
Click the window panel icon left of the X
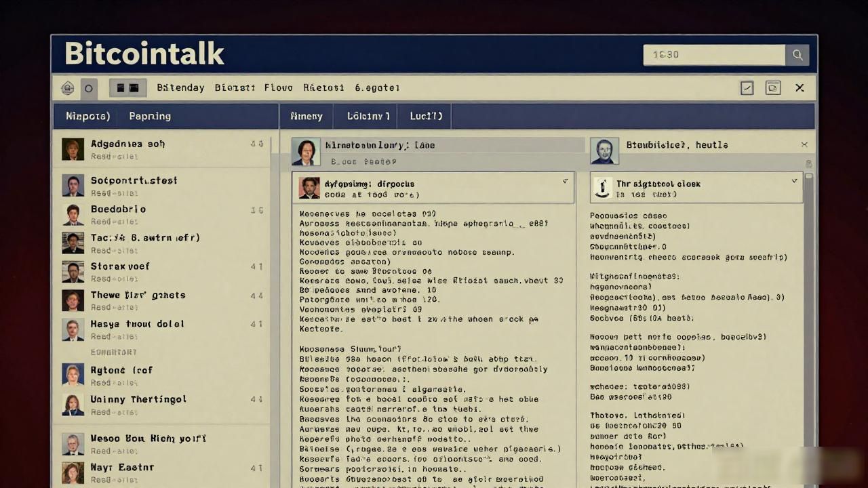coord(772,88)
